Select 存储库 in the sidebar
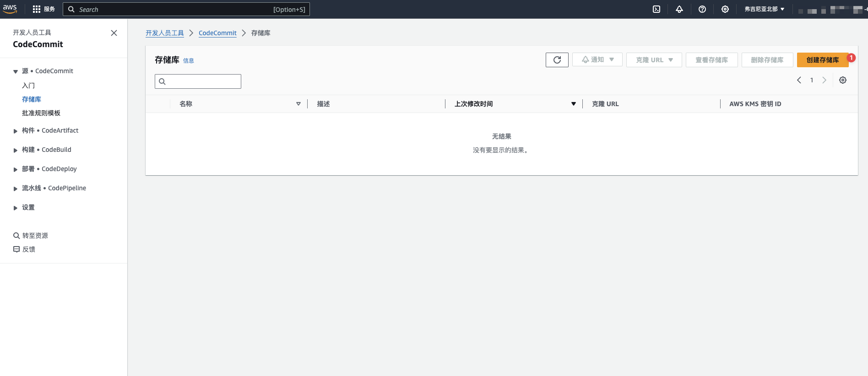The image size is (868, 376). tap(32, 99)
